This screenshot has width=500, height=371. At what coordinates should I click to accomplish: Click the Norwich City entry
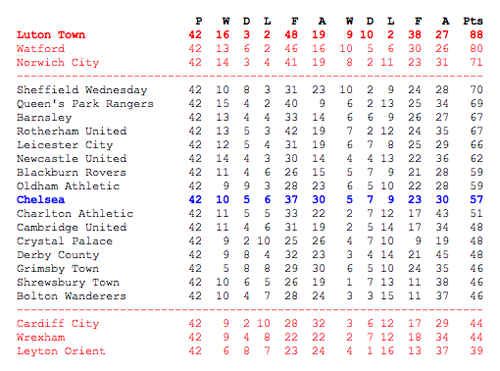click(x=58, y=63)
